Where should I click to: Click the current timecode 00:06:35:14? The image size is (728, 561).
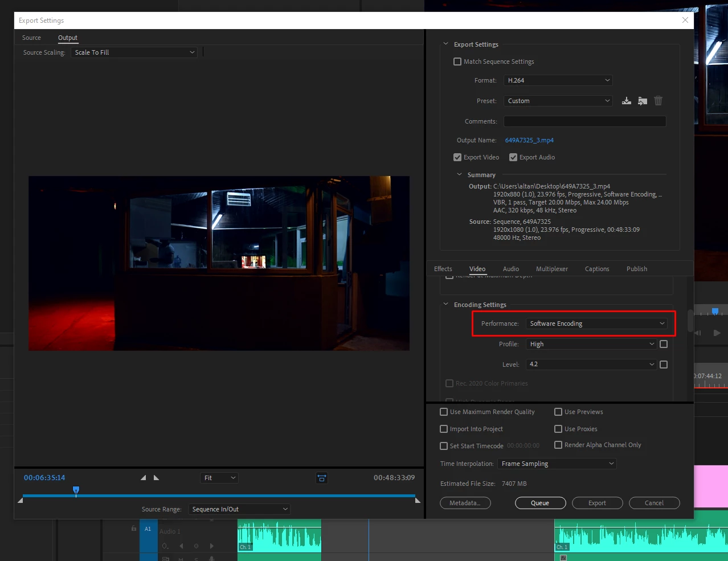click(44, 477)
